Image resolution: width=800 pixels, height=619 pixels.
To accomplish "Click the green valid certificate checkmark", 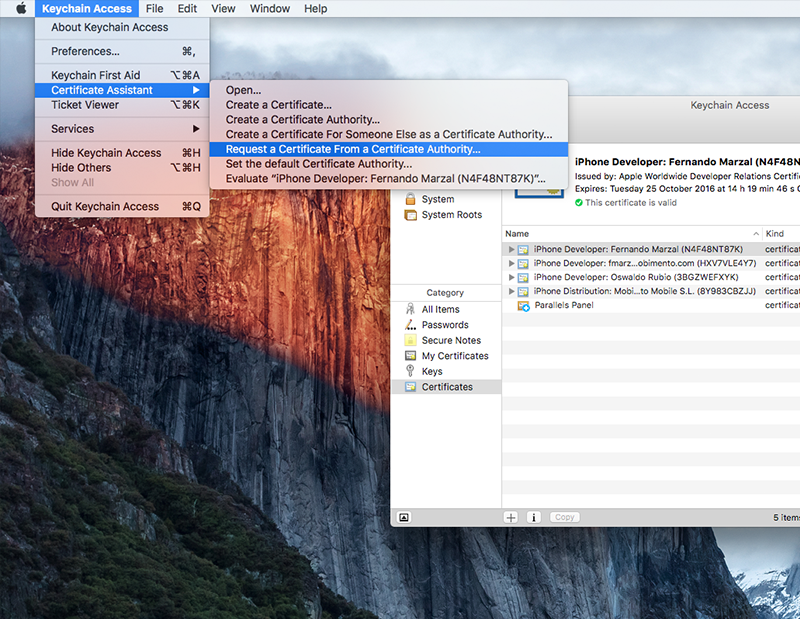I will point(579,203).
